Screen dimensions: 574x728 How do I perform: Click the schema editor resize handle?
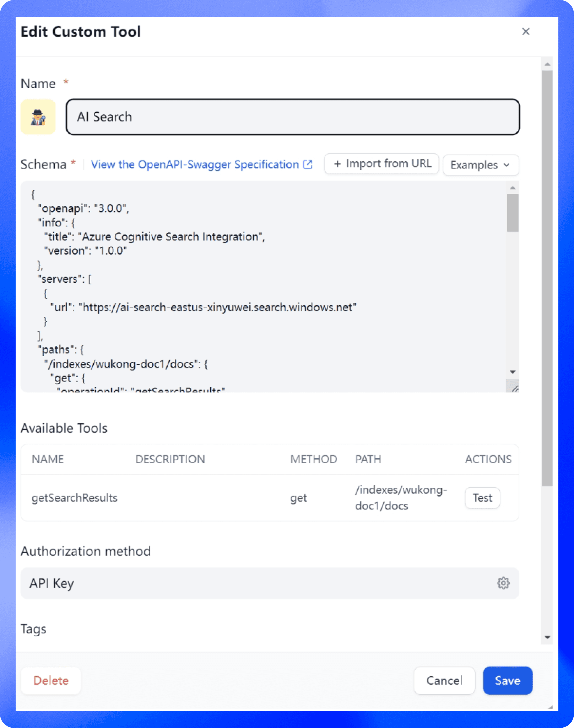[515, 389]
